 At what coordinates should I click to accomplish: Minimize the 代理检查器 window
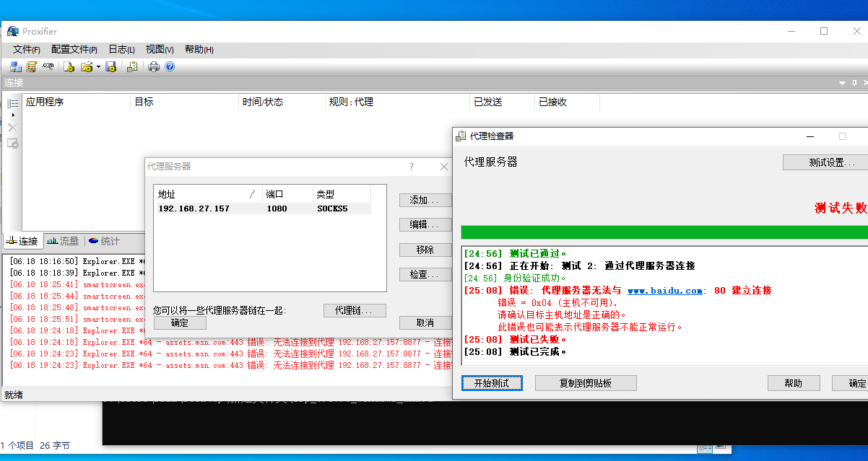(812, 136)
